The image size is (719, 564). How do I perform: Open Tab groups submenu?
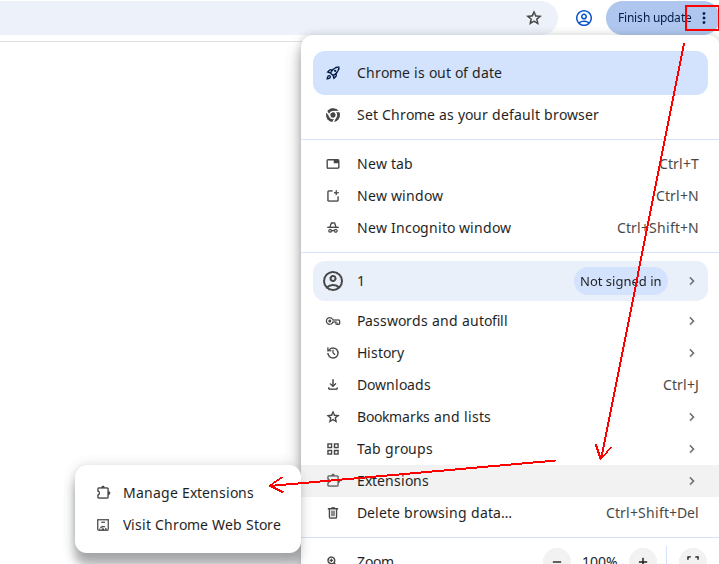(x=510, y=449)
